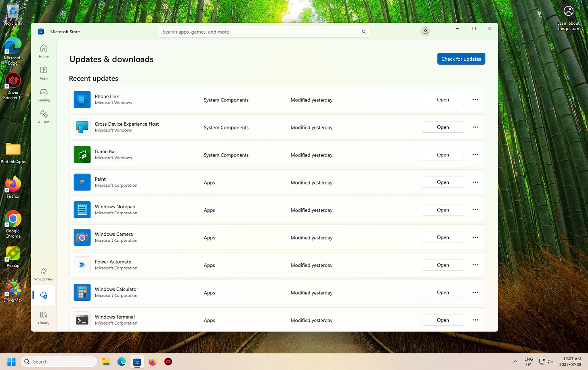Select the DriverMax desktop shortcut

tap(13, 291)
